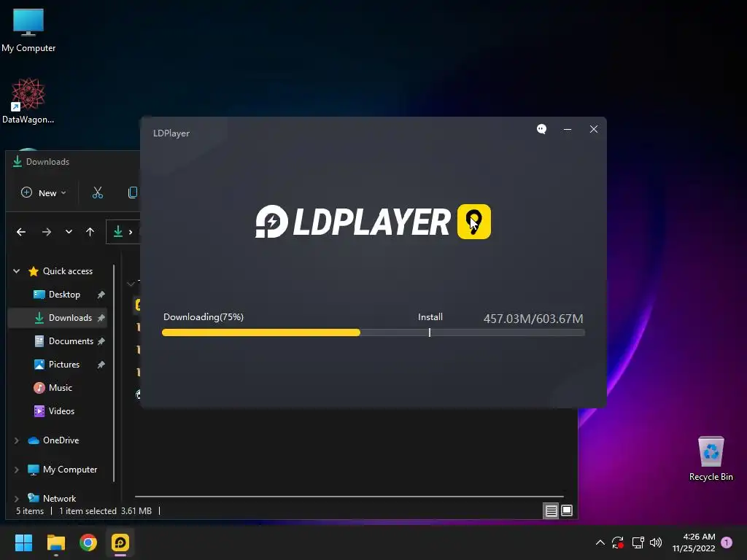Open the LDPlayer feedback chat icon

click(542, 129)
